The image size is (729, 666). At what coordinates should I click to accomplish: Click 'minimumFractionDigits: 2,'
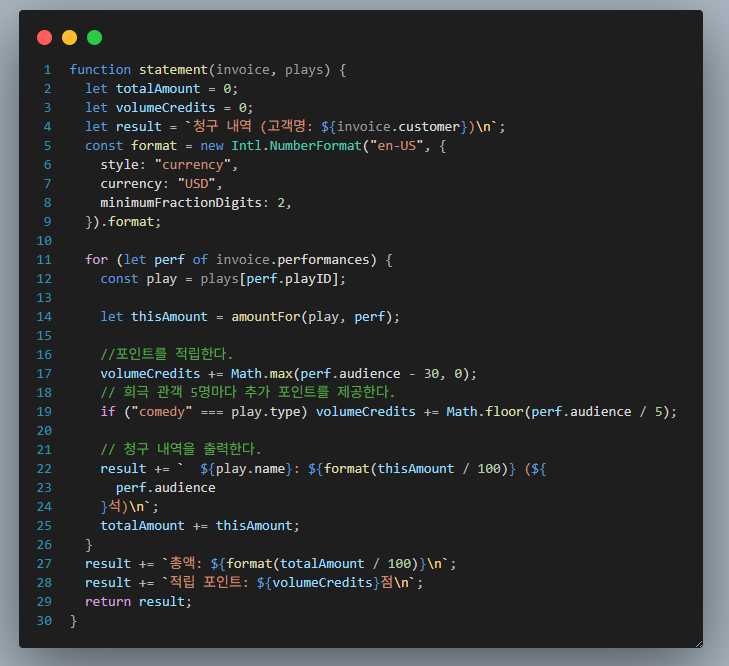(x=196, y=203)
